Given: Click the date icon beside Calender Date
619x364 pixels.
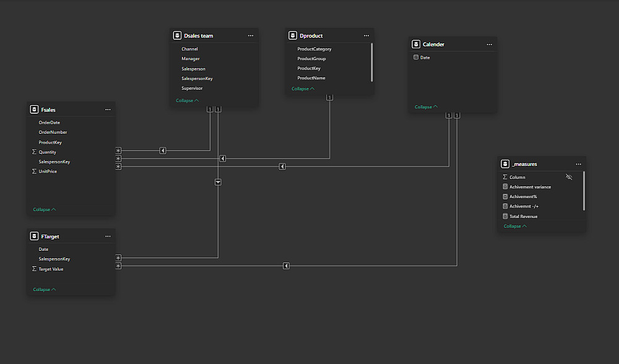Looking at the screenshot, I should [x=416, y=57].
